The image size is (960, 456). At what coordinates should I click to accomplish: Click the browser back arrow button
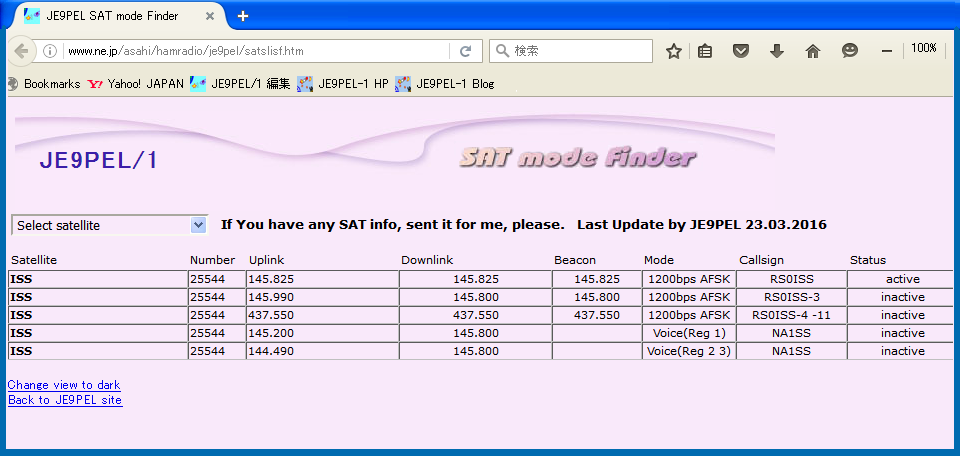pyautogui.click(x=20, y=51)
